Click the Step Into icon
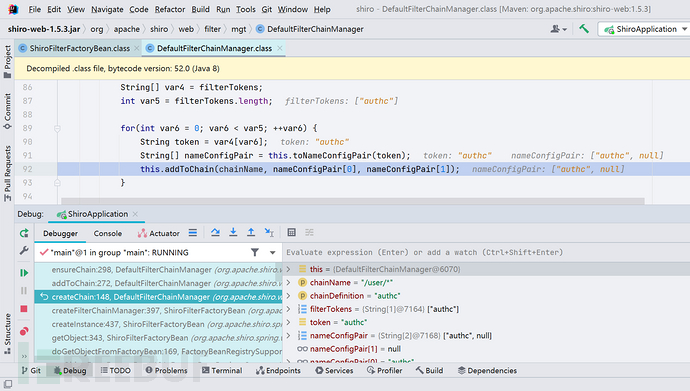Screen dimensions: 690x391 coord(233,233)
